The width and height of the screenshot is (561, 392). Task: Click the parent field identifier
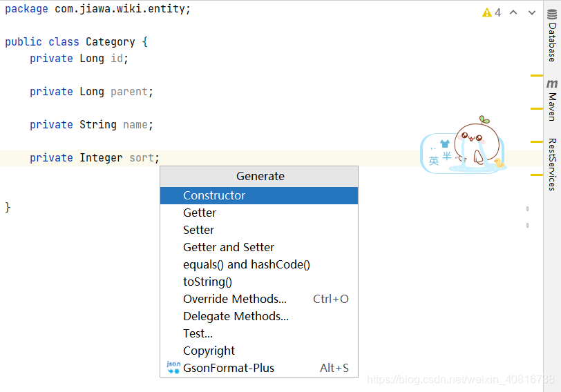[129, 92]
